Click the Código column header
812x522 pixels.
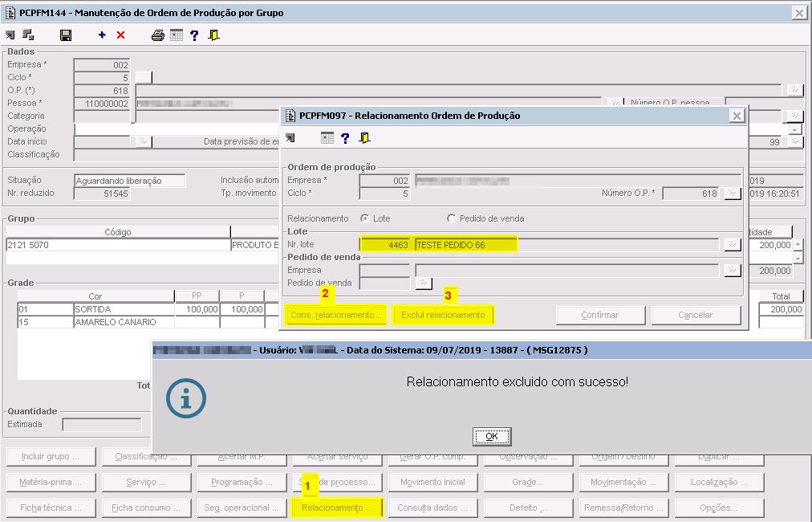click(118, 232)
